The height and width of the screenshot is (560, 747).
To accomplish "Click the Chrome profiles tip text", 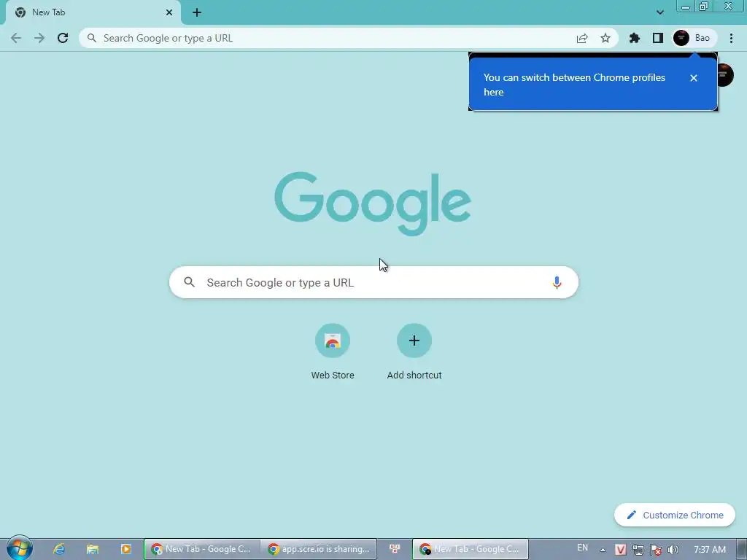I will [x=574, y=85].
